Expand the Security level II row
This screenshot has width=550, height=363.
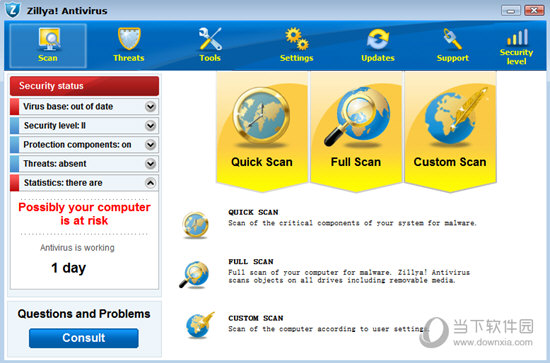(x=150, y=125)
